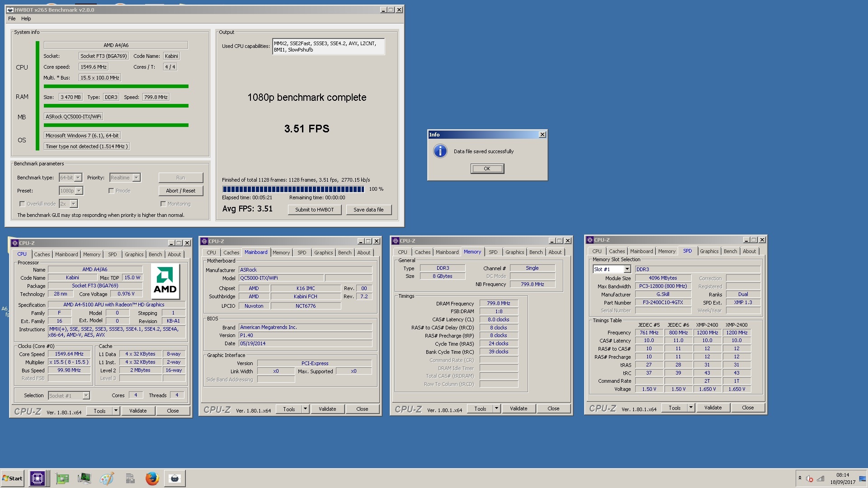Click title icon of CPU-Z SPD window
The width and height of the screenshot is (868, 488).
590,240
